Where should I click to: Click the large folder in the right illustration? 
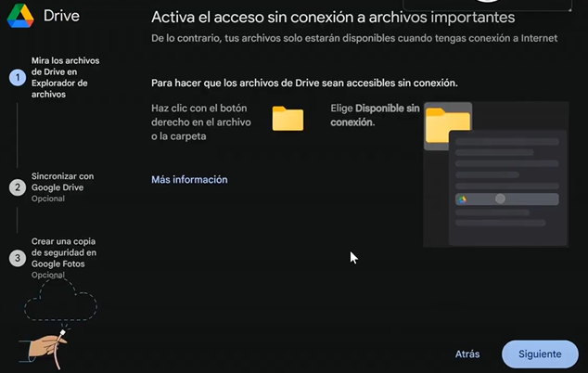click(x=447, y=126)
